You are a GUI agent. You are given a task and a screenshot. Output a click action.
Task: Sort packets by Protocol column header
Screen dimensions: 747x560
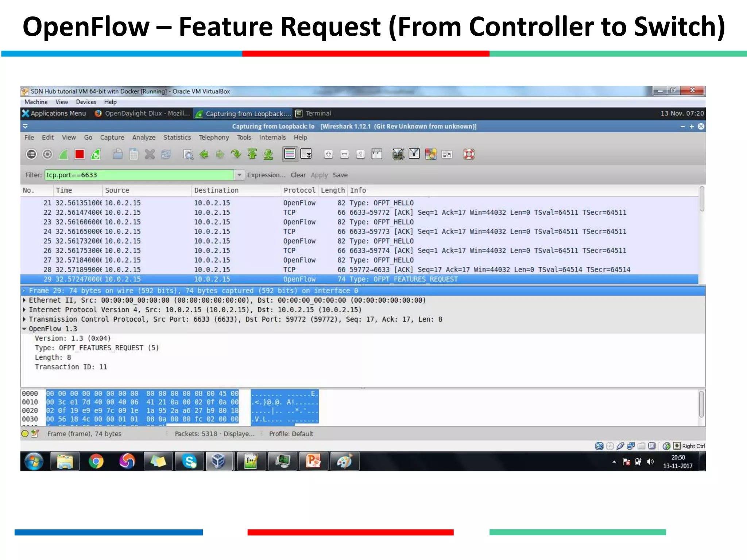299,190
